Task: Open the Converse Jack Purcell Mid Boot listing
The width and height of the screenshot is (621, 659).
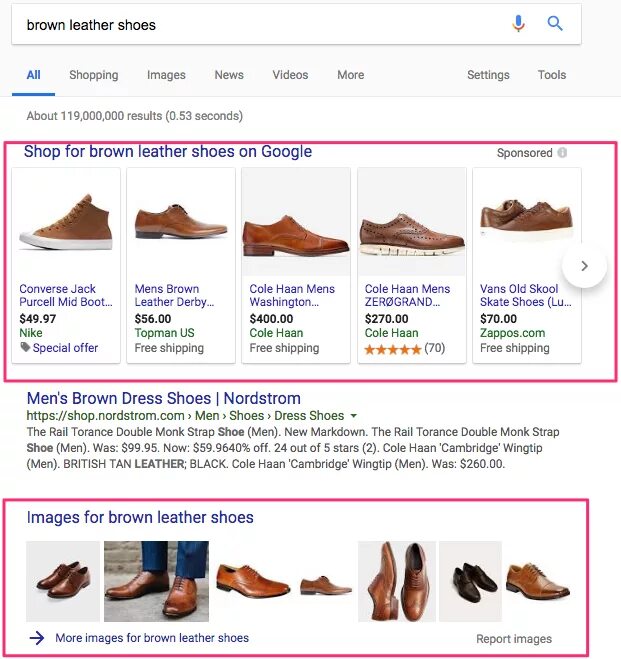Action: click(66, 295)
